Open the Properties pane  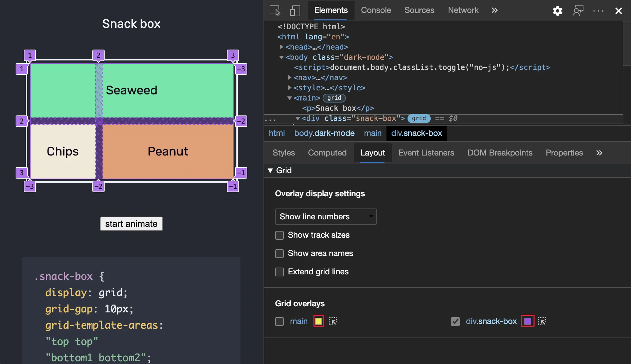[x=564, y=153]
